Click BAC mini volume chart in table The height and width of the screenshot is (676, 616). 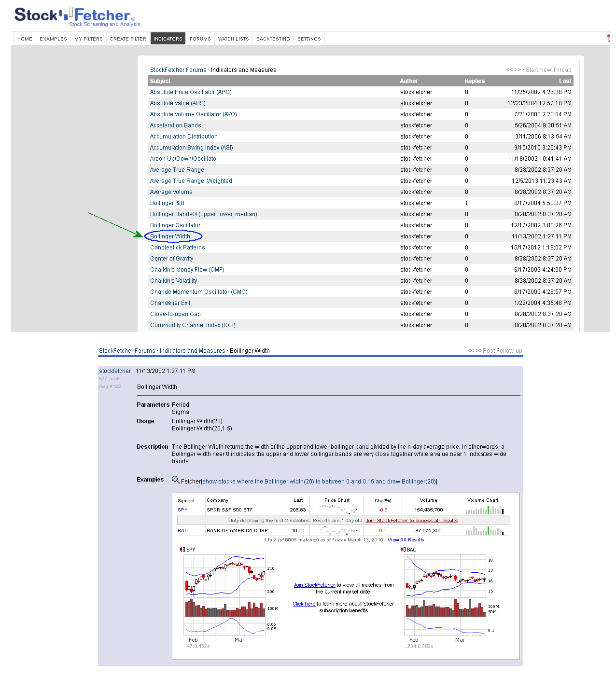[484, 531]
